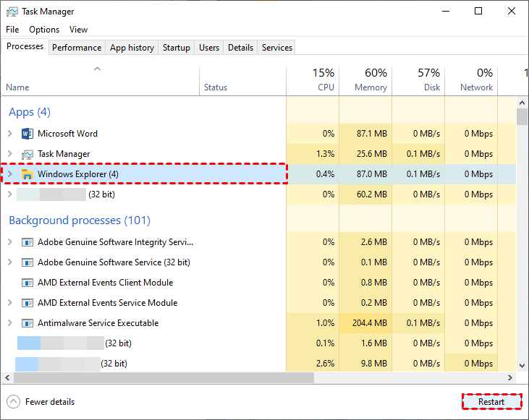
Task: Switch to the Performance tab
Action: [77, 48]
